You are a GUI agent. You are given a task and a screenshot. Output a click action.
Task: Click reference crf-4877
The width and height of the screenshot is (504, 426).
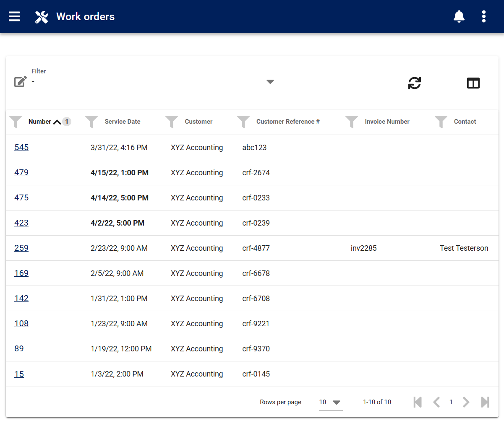click(x=256, y=248)
